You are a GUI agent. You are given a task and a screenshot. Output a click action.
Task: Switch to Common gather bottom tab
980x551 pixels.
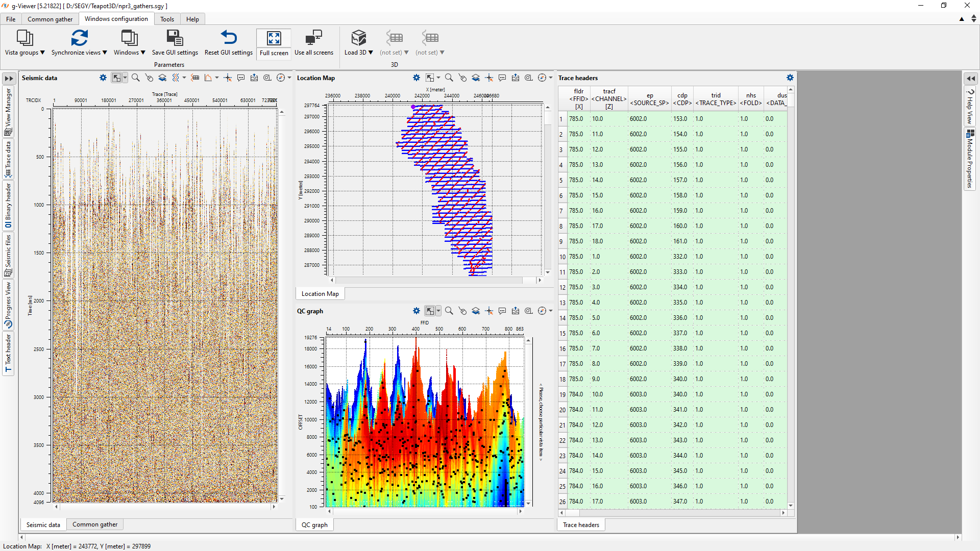[95, 524]
